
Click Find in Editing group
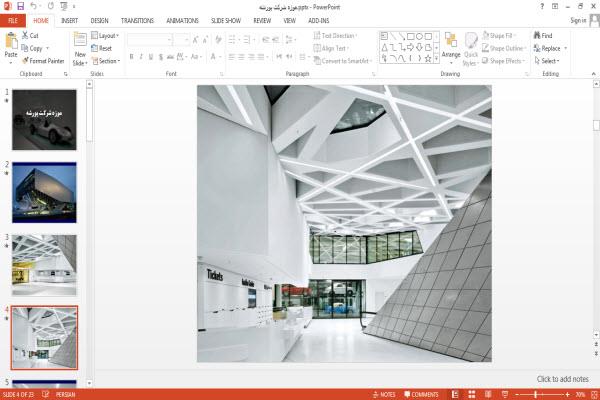tap(543, 36)
